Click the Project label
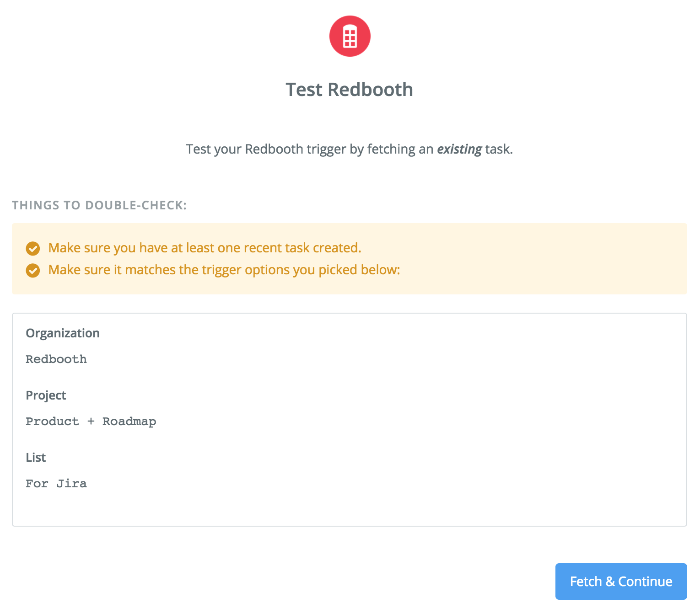Screen dimensions: 700x608 pyautogui.click(x=46, y=395)
